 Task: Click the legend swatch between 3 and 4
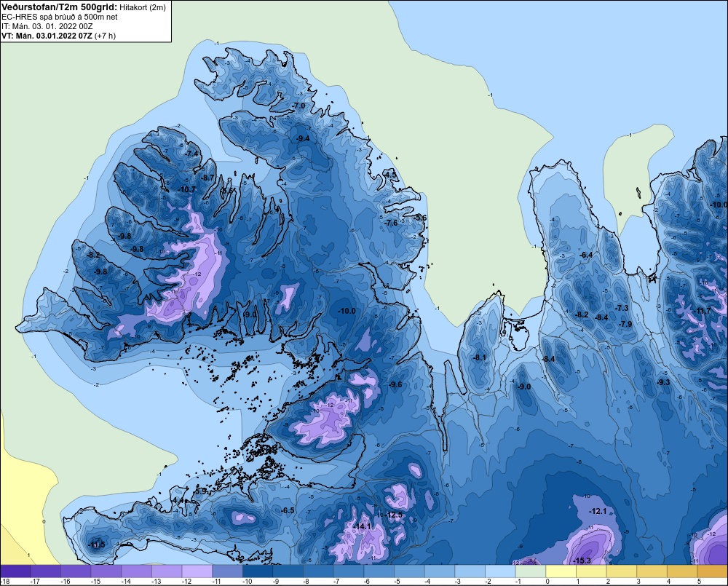[652, 571]
